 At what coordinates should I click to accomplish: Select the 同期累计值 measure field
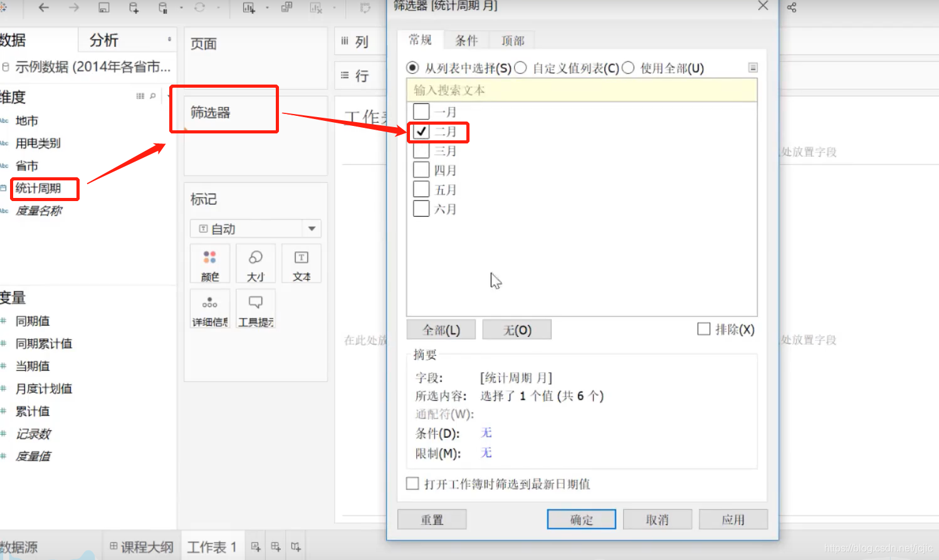(44, 343)
